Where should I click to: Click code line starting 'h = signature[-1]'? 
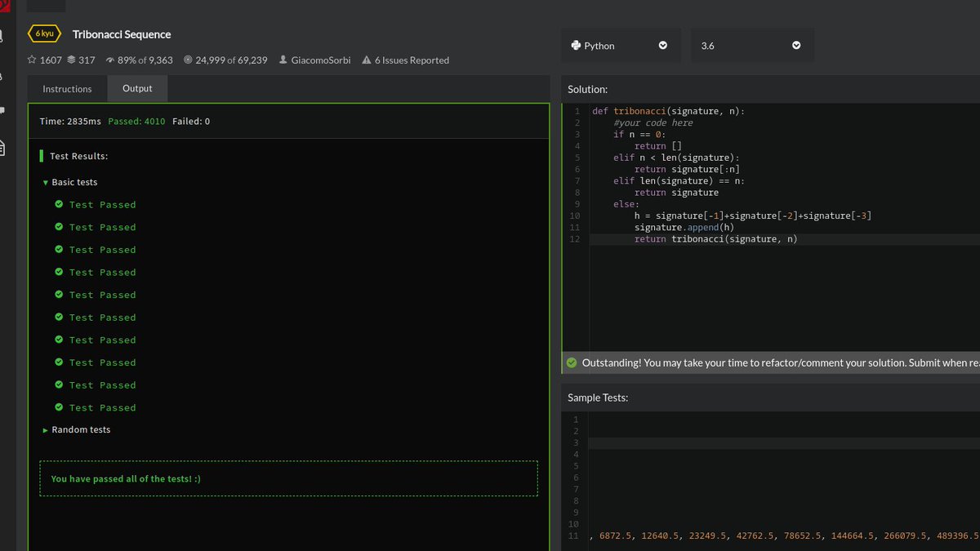(x=753, y=216)
